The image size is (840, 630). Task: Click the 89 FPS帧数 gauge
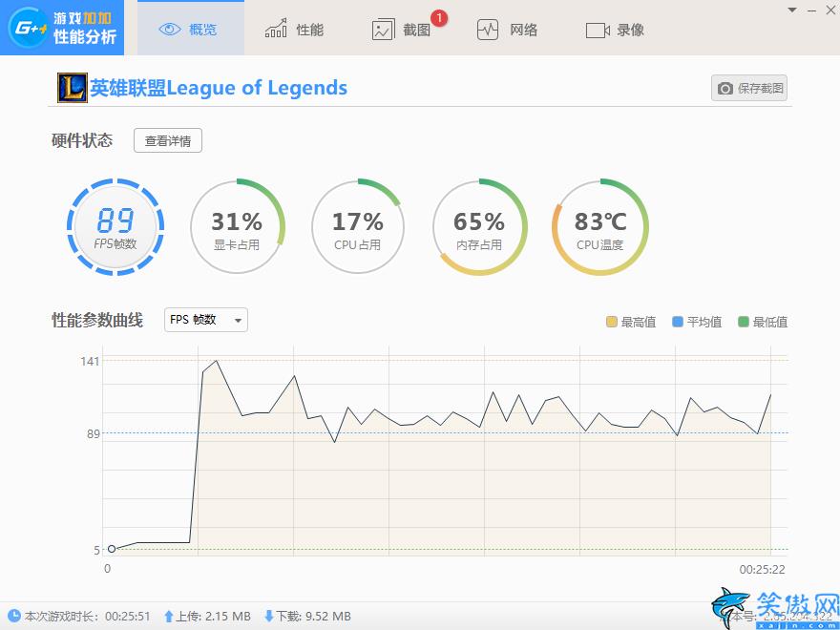[115, 226]
